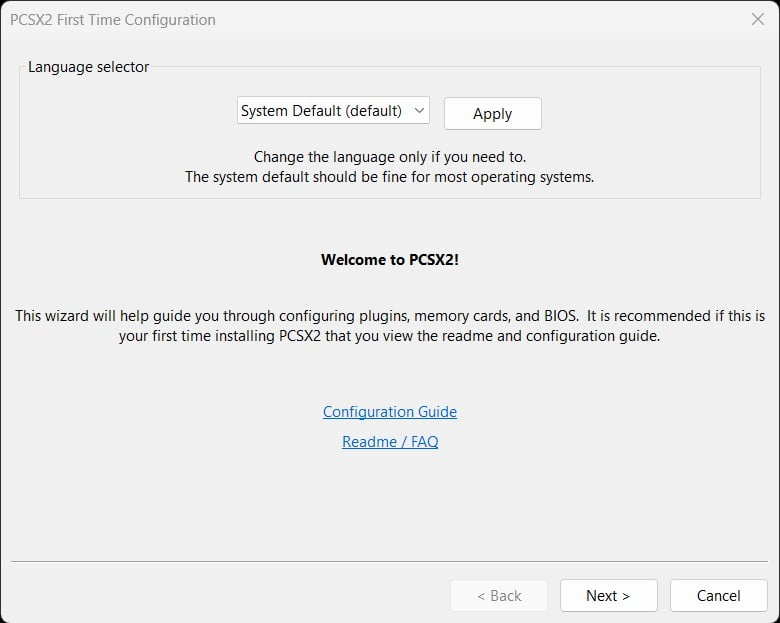Open the System Default language dropdown
Image resolution: width=780 pixels, height=623 pixels.
(333, 110)
